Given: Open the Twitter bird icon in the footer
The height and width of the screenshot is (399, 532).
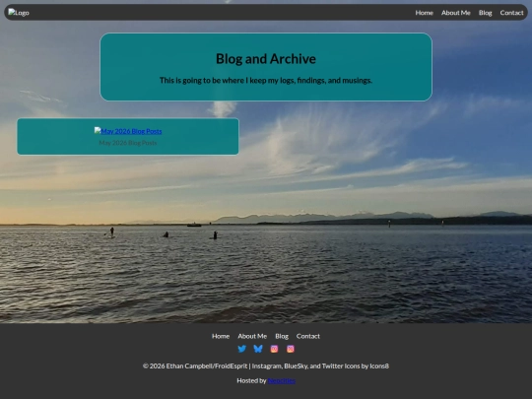Looking at the screenshot, I should (242, 349).
